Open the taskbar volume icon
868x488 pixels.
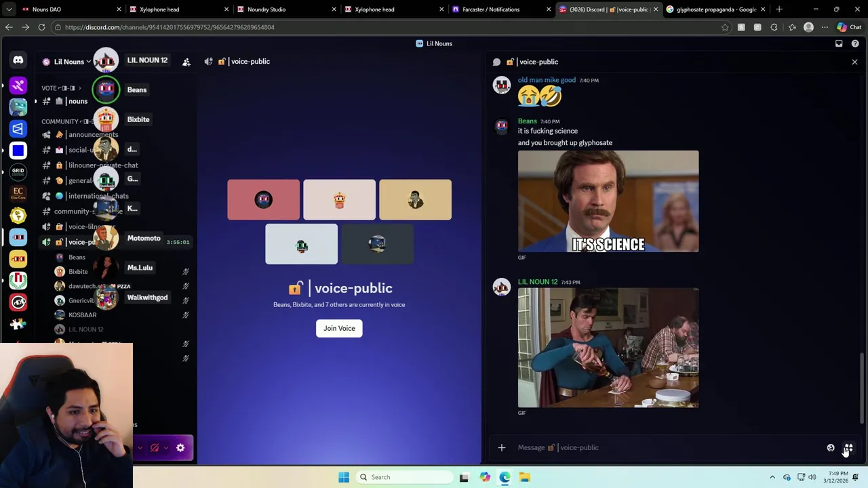pos(812,477)
